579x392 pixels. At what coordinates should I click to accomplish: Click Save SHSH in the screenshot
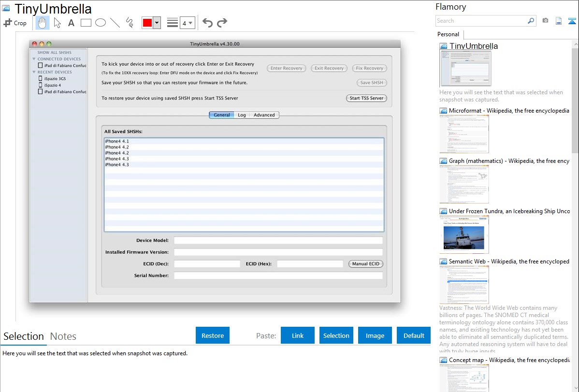click(372, 82)
